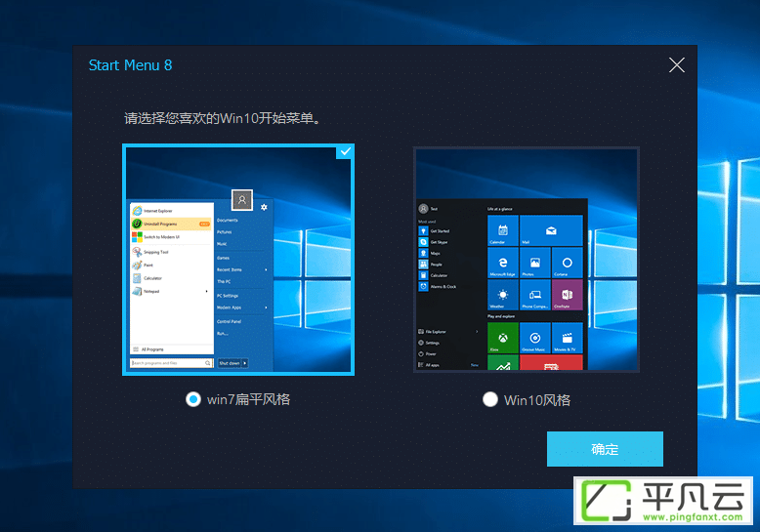The height and width of the screenshot is (532, 760).
Task: Click the Shut down button in Win7 preview
Action: 230,363
